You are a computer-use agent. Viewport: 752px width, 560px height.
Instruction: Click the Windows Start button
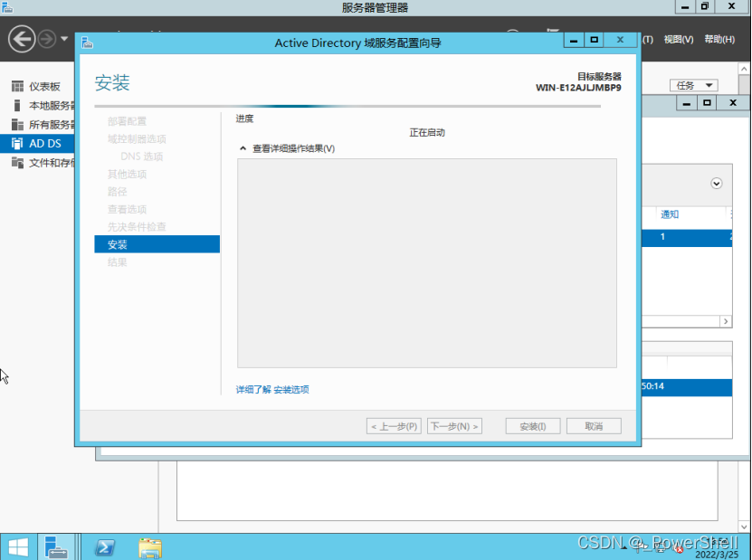pos(18,546)
